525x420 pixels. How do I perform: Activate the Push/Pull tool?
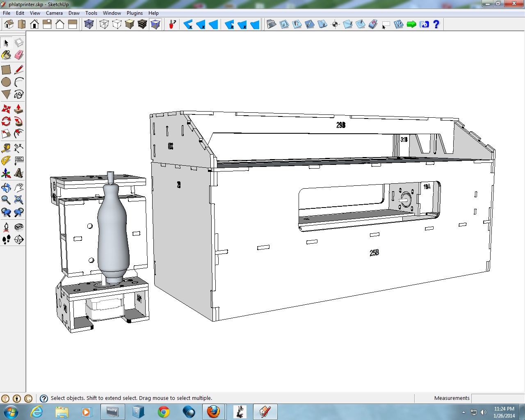click(x=19, y=109)
